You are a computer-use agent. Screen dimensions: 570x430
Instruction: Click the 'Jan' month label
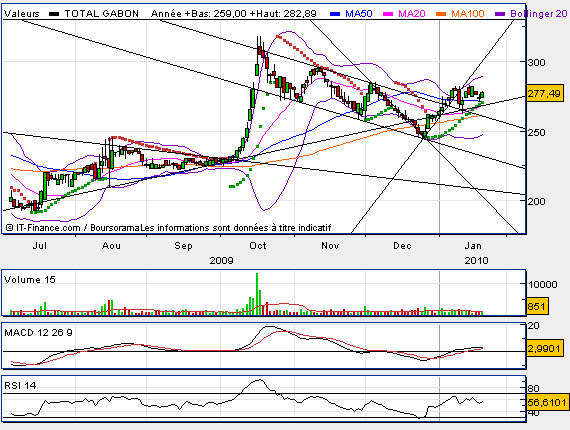pos(473,246)
